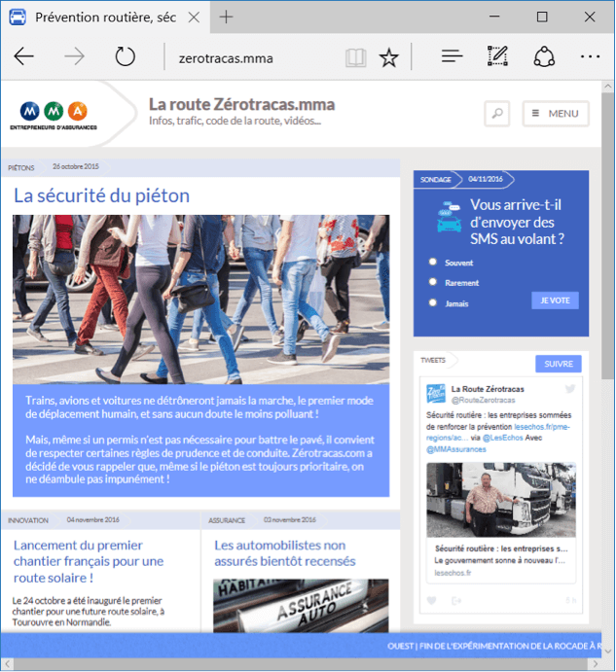The width and height of the screenshot is (616, 672).
Task: Open the @LesEchos mention
Action: (502, 438)
